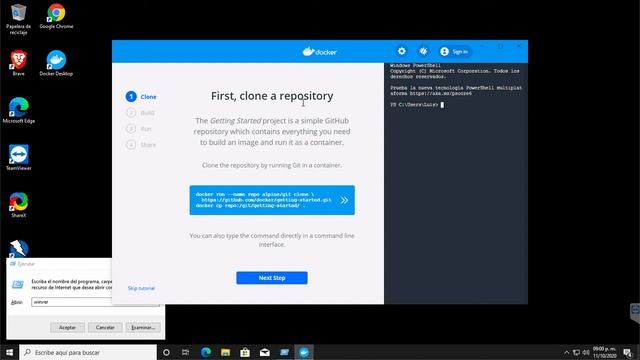Open Mail app from taskbar
640x360 pixels.
(x=264, y=352)
